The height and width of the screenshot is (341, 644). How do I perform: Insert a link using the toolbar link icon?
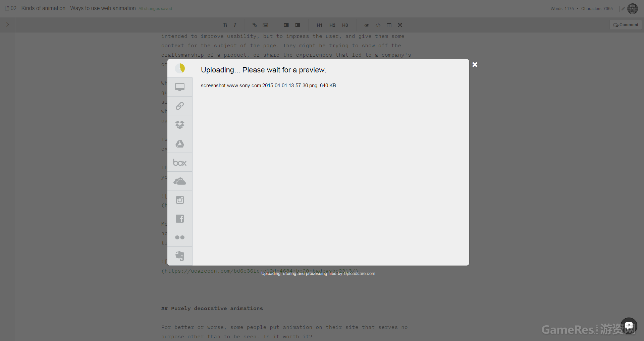click(255, 25)
